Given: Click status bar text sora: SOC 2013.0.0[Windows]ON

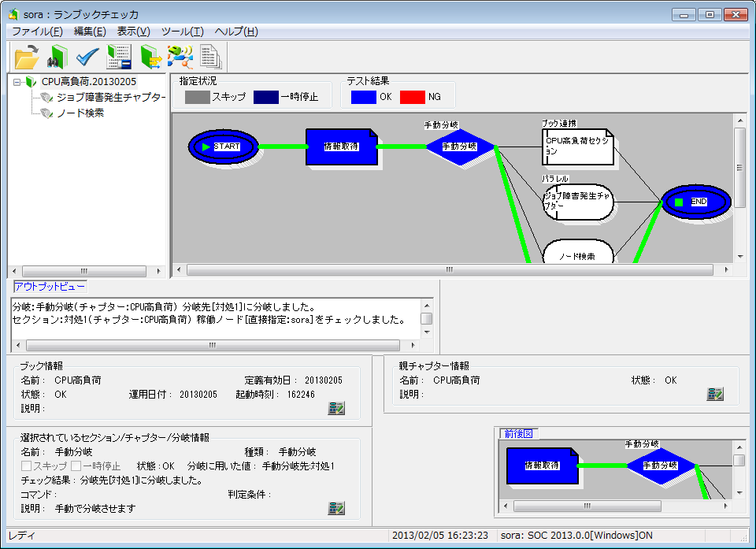Looking at the screenshot, I should click(576, 536).
